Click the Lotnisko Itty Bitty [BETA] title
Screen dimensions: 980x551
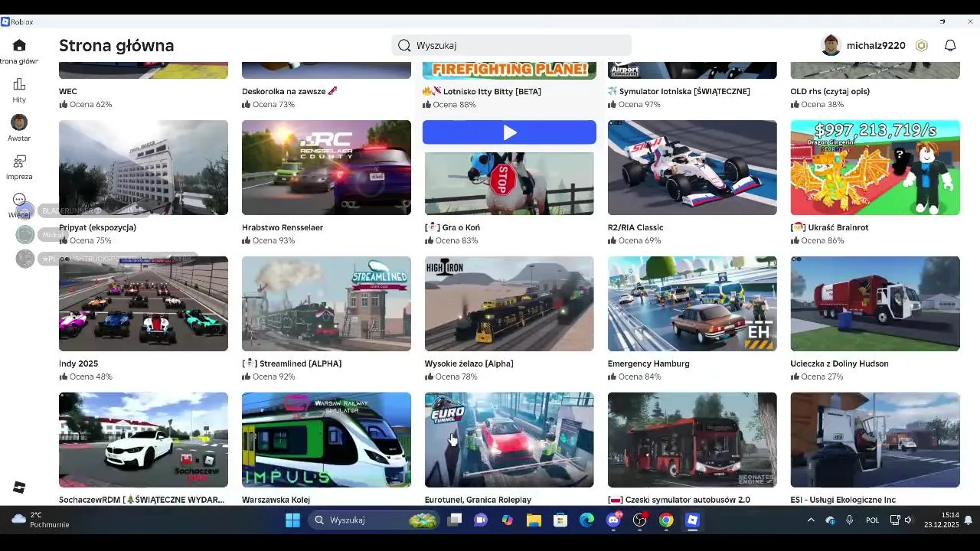click(482, 91)
